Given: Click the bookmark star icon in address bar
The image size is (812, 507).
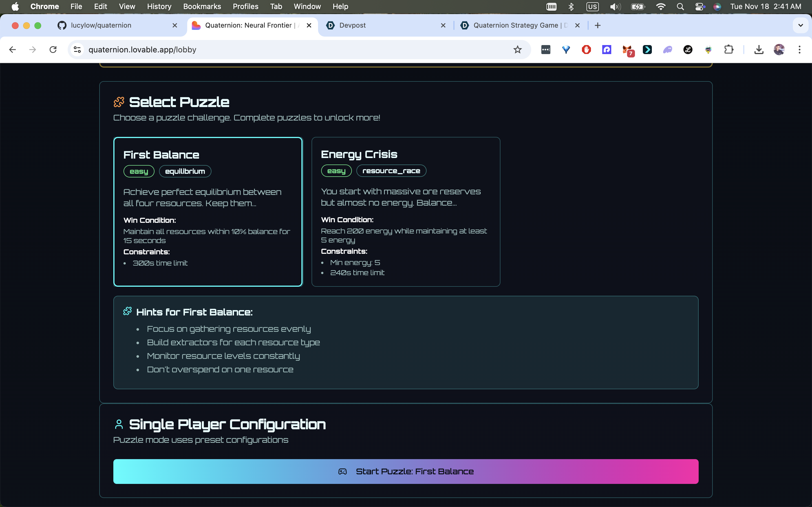Looking at the screenshot, I should [517, 50].
